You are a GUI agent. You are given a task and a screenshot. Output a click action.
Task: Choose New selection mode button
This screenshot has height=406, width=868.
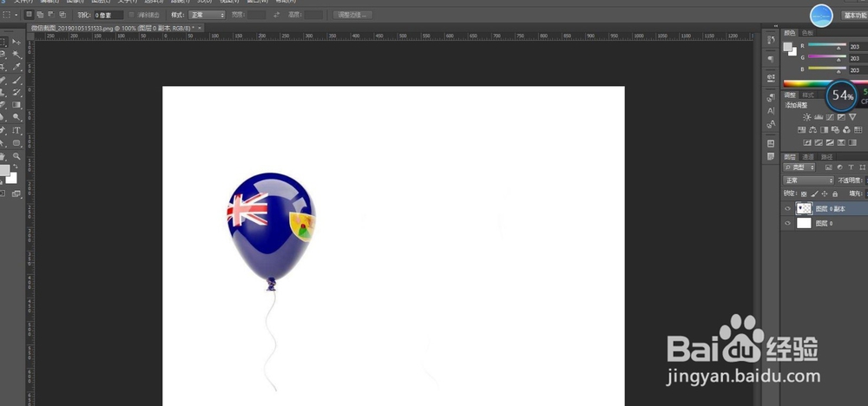coord(30,15)
